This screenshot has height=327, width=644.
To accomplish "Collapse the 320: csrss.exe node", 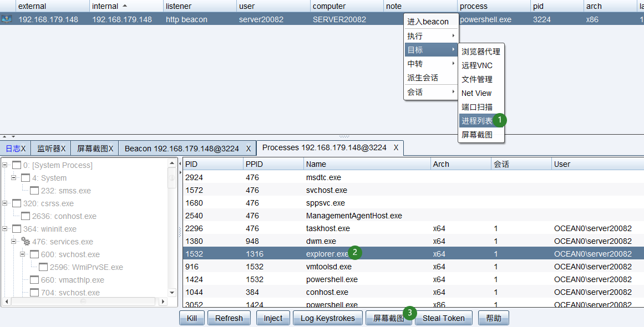I will (x=5, y=203).
